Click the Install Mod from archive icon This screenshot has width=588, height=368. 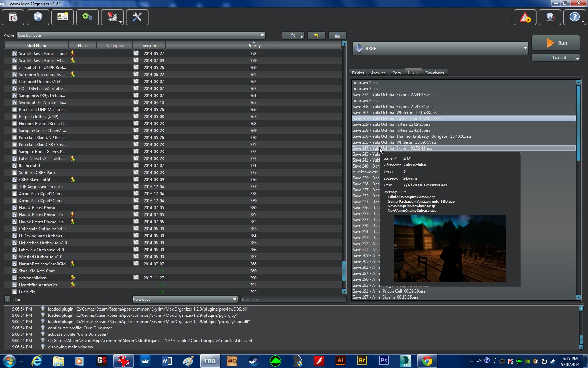pyautogui.click(x=13, y=17)
